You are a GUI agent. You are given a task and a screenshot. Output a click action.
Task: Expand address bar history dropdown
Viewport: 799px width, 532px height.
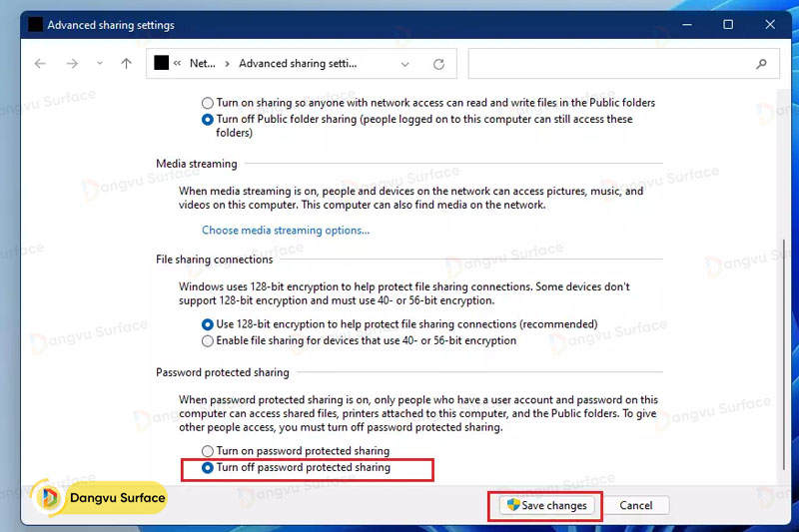click(404, 64)
